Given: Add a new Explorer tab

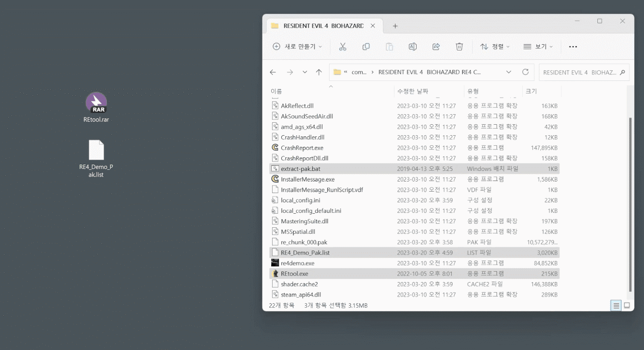Looking at the screenshot, I should click(x=395, y=26).
